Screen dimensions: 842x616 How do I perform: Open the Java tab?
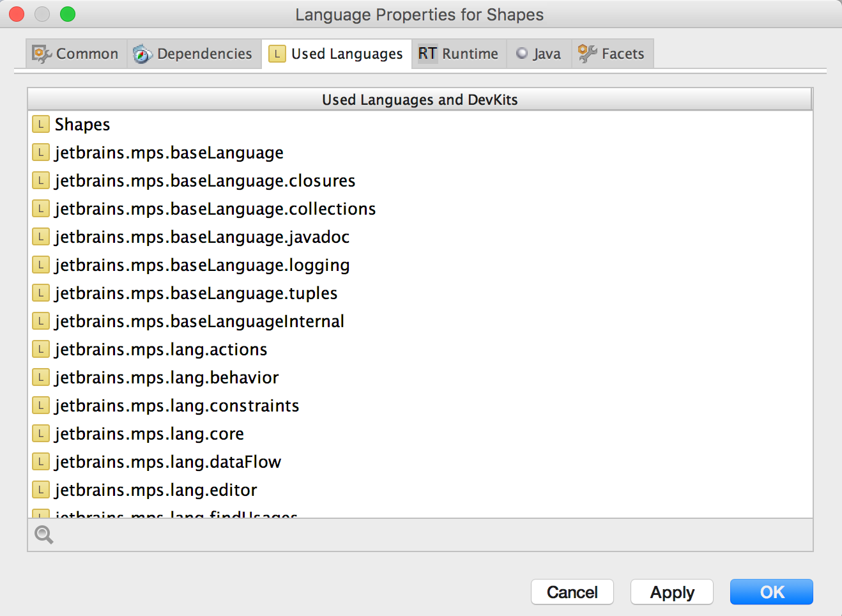(539, 54)
